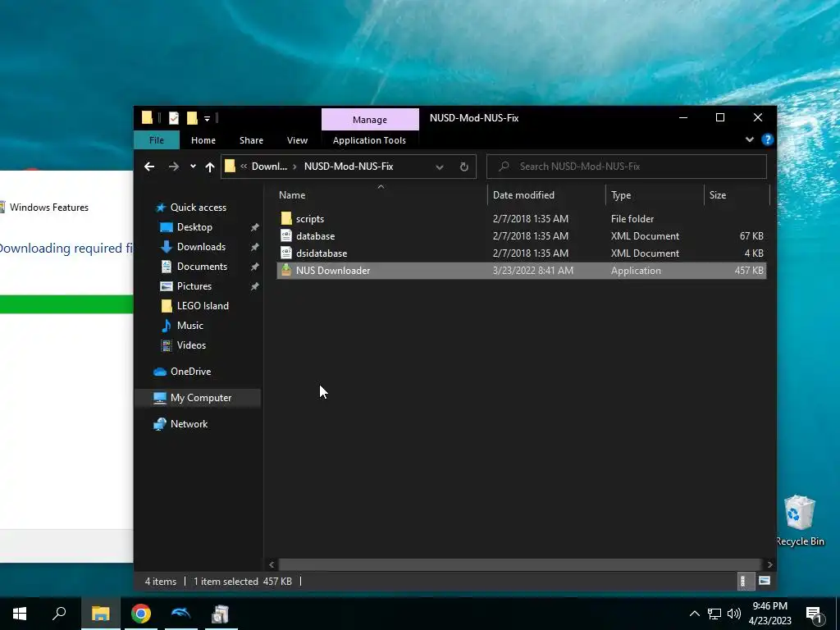Open Pictures in navigation pane

[x=194, y=286]
